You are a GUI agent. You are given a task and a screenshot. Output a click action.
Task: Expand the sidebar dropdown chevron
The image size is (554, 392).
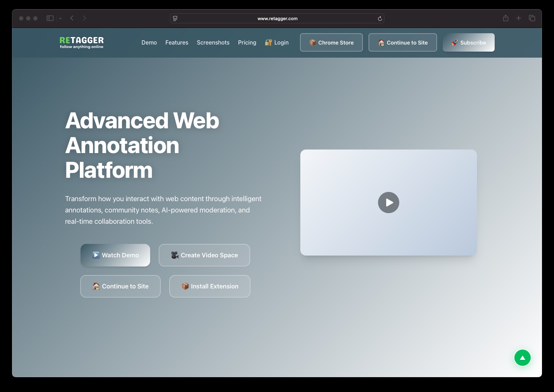(60, 18)
